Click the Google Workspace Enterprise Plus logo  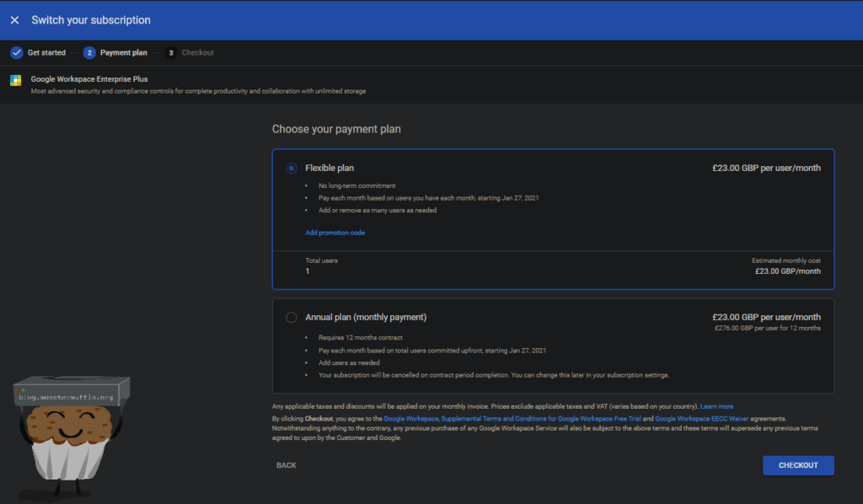[x=16, y=81]
